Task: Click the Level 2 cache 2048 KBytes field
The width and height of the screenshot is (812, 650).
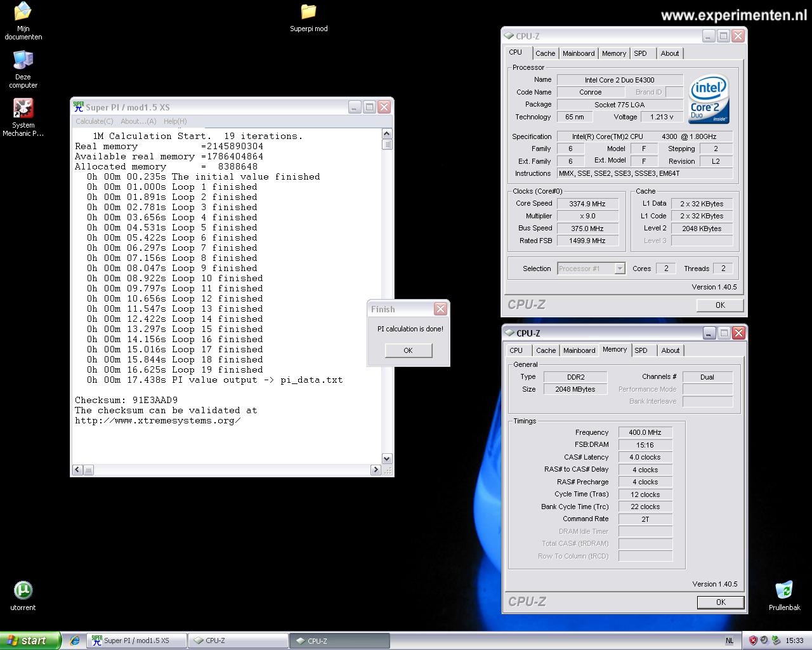Action: (702, 229)
